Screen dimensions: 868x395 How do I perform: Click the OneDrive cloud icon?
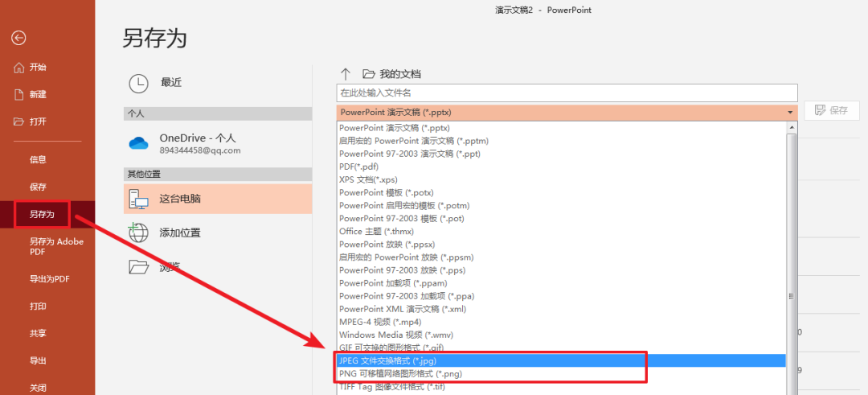tap(138, 143)
